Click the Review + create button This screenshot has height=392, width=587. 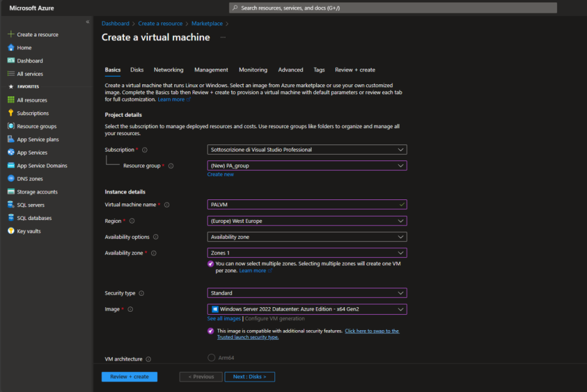point(129,377)
